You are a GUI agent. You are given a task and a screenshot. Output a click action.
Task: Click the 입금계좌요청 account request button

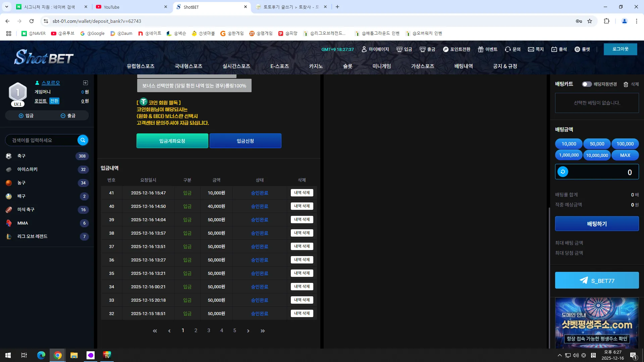tap(172, 141)
